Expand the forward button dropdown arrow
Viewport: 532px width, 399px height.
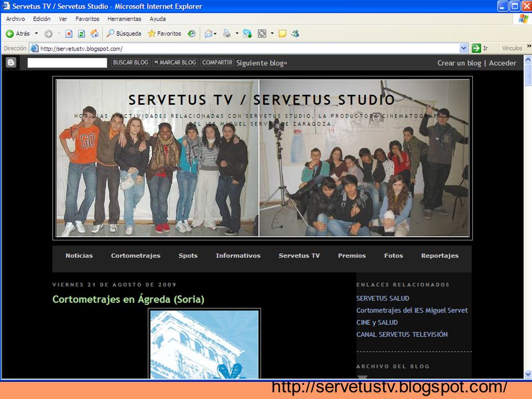(x=59, y=34)
